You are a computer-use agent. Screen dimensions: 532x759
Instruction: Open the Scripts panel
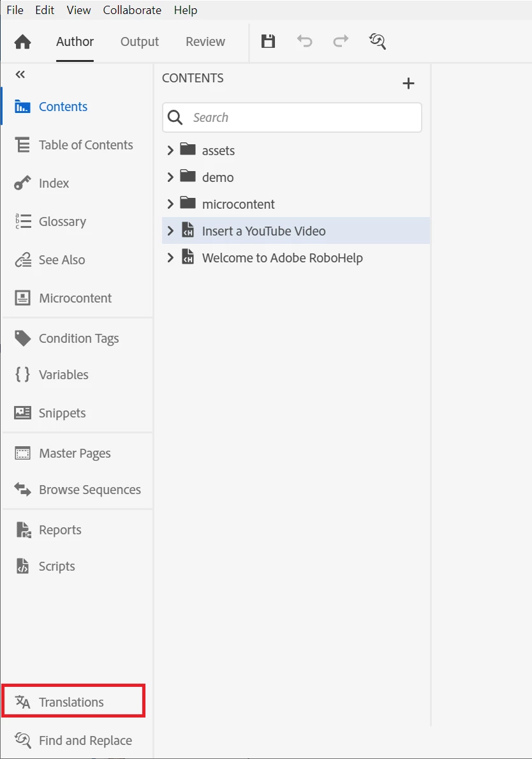(x=77, y=566)
